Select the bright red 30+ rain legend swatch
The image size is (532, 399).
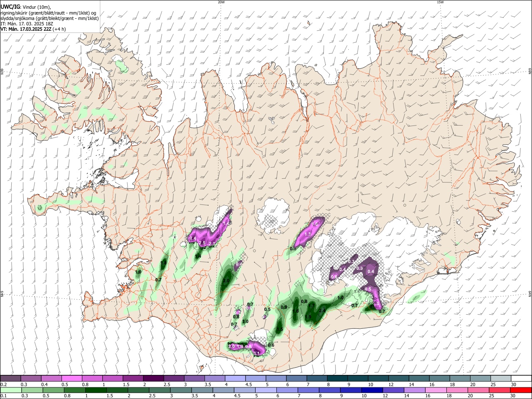click(521, 390)
